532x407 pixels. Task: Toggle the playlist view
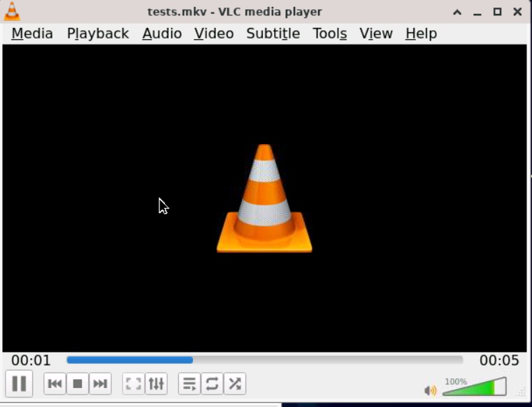coord(189,384)
